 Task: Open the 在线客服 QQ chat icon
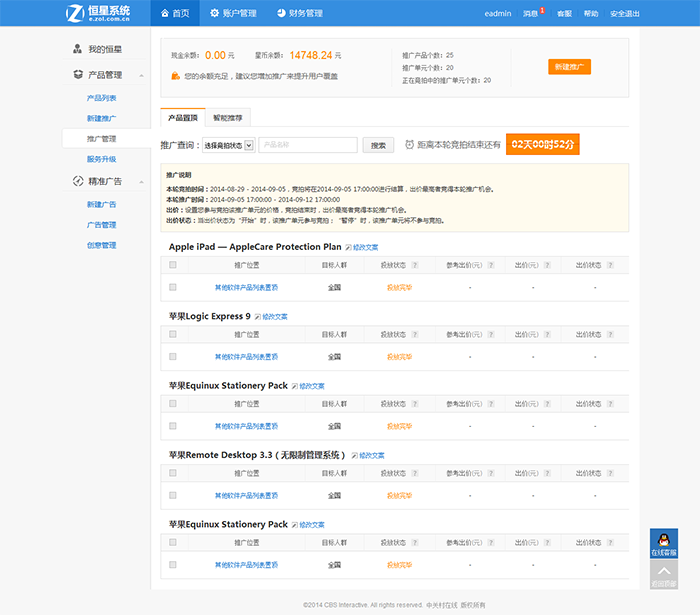(x=664, y=540)
